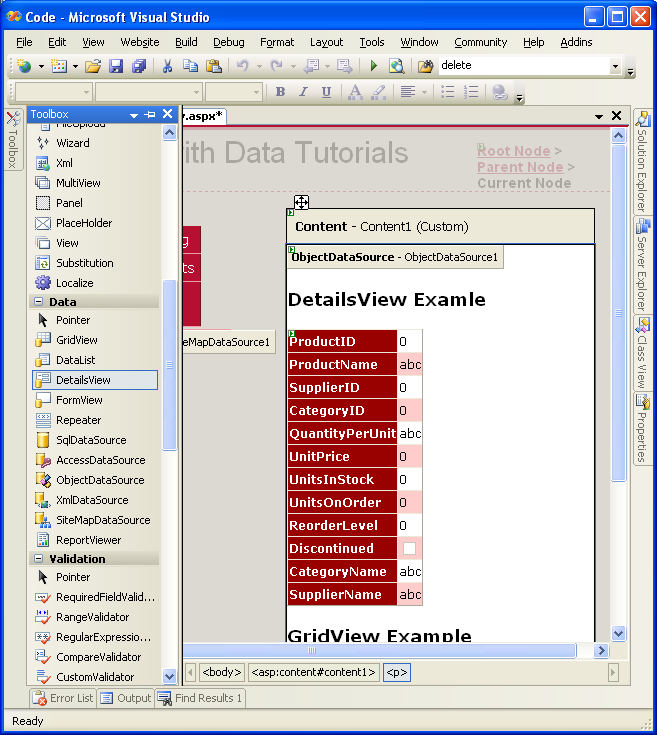This screenshot has width=657, height=735.
Task: Open the find combo box dropdown showing delete
Action: (x=615, y=66)
